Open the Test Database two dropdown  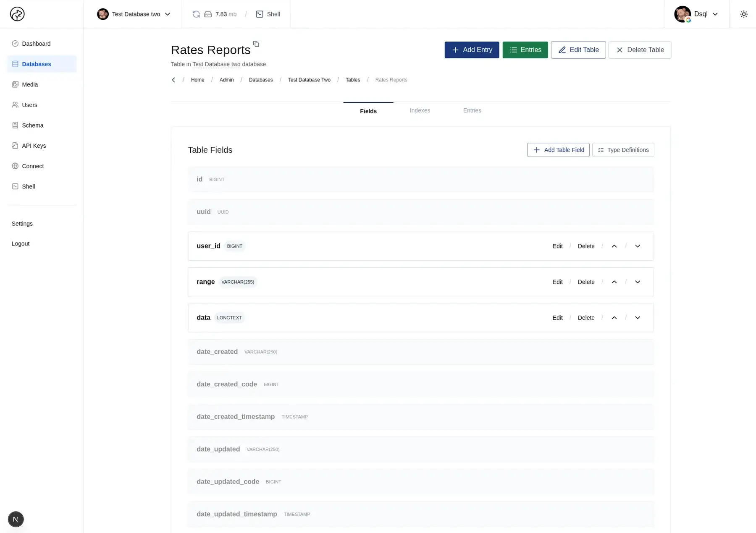coord(134,14)
